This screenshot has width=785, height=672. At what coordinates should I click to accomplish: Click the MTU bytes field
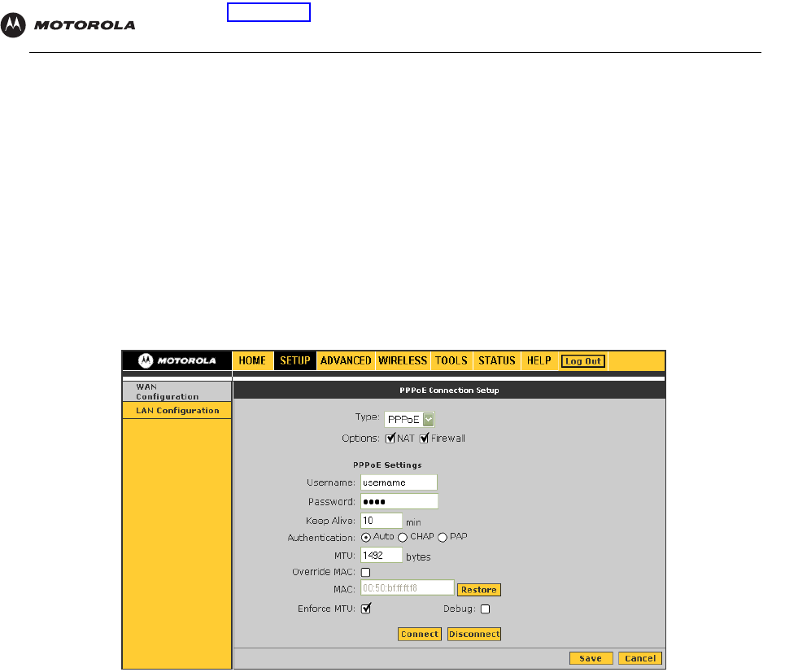tap(381, 555)
